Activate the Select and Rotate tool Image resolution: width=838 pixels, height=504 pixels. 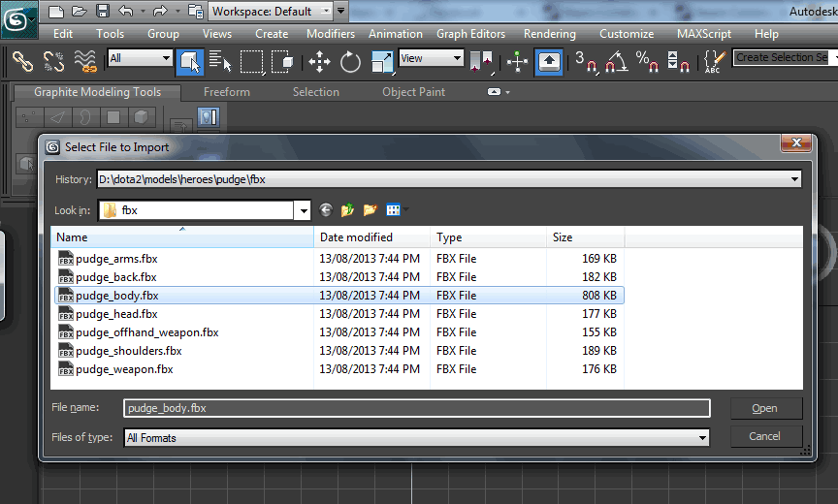click(x=350, y=62)
